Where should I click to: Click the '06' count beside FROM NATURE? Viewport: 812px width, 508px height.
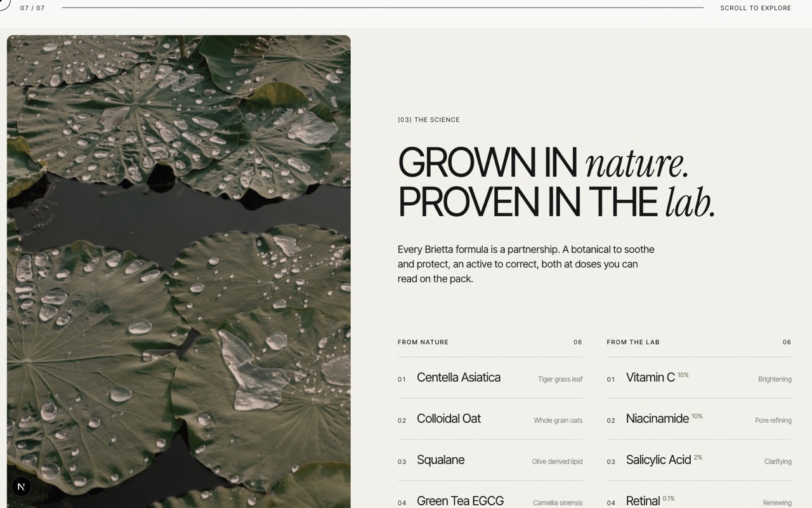[x=578, y=342]
